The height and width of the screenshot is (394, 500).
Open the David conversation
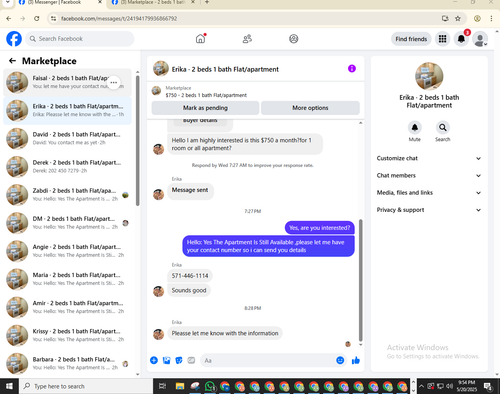[x=67, y=138]
